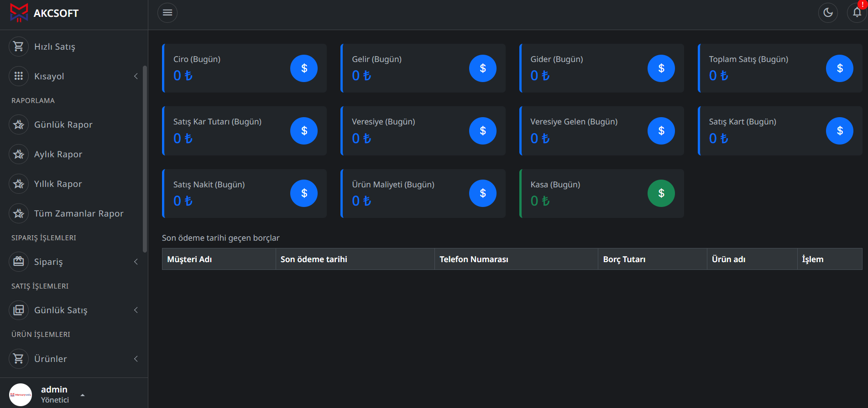Click the AKCSOFT logo icon

tap(19, 13)
